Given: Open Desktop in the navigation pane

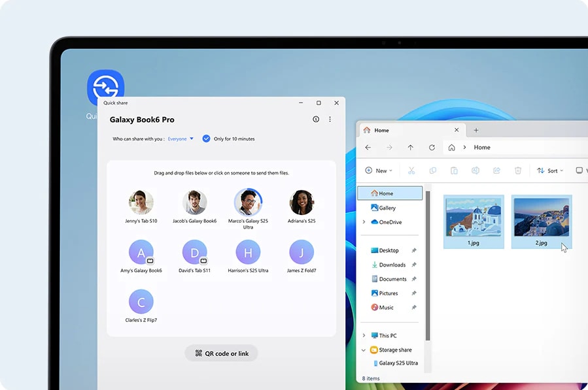Looking at the screenshot, I should coord(385,250).
